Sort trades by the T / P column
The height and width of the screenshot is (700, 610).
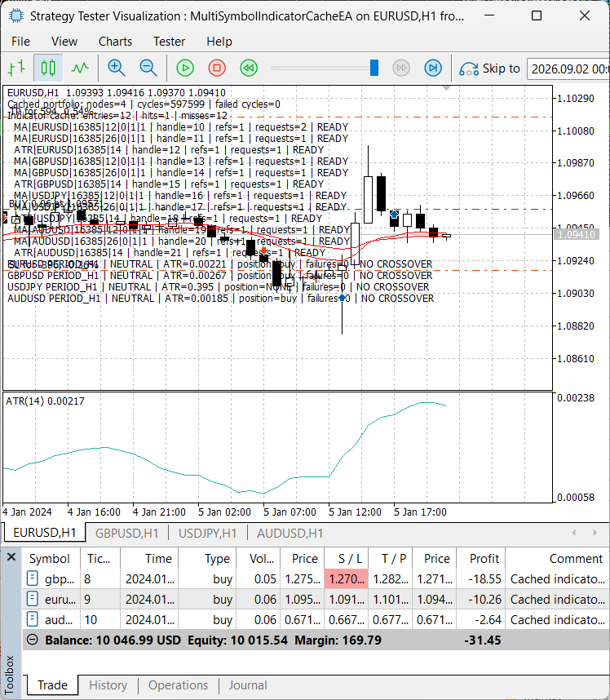pyautogui.click(x=390, y=559)
